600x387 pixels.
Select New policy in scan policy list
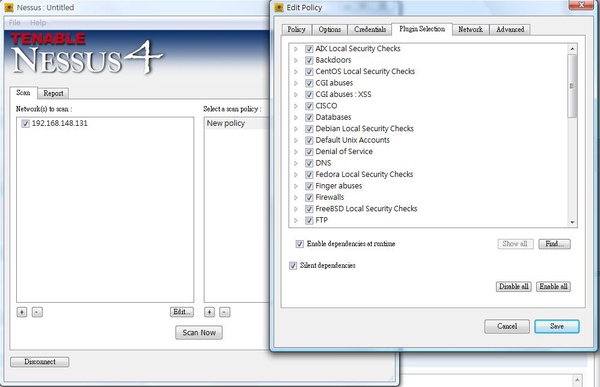coord(226,123)
